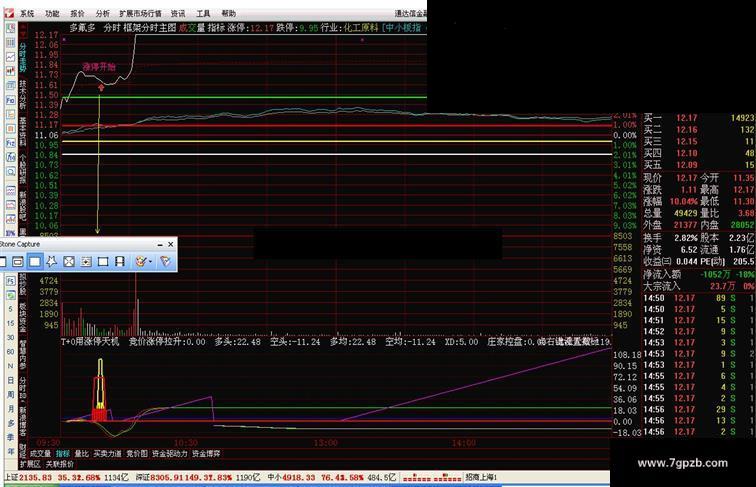Click the 买一 bid price row
This screenshot has width=756, height=487.
[x=698, y=118]
